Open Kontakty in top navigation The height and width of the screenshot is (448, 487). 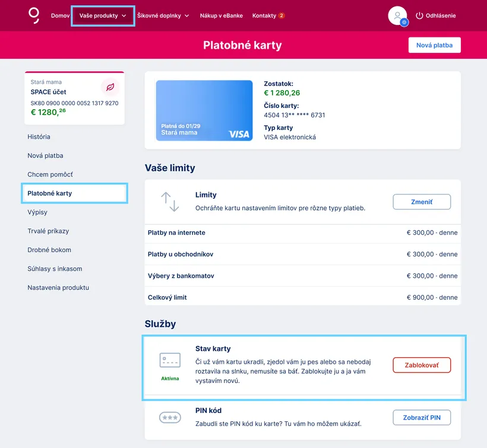pos(264,16)
